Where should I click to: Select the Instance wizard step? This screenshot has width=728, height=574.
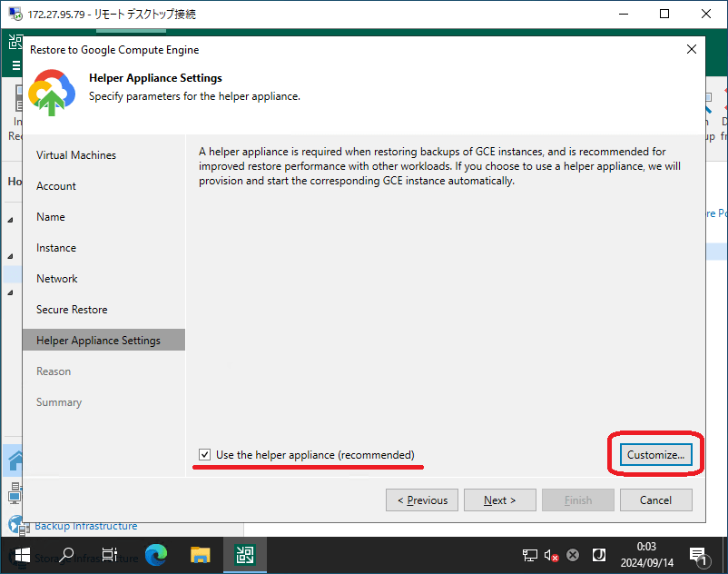[56, 248]
